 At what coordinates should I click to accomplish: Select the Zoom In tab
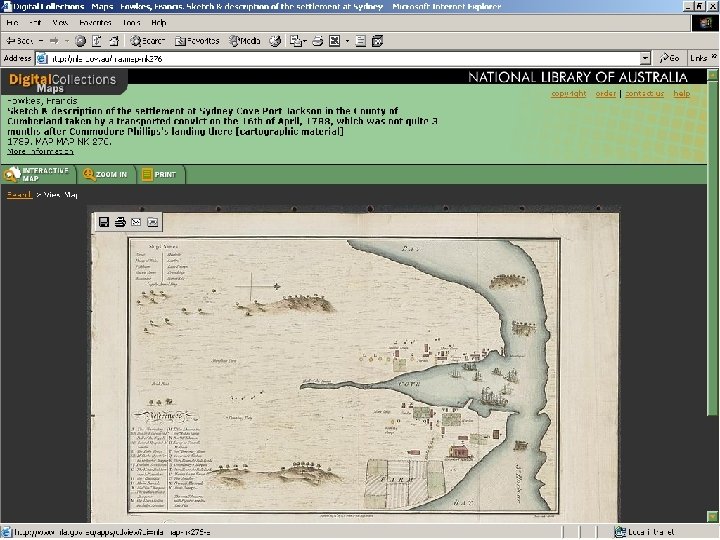click(x=106, y=174)
